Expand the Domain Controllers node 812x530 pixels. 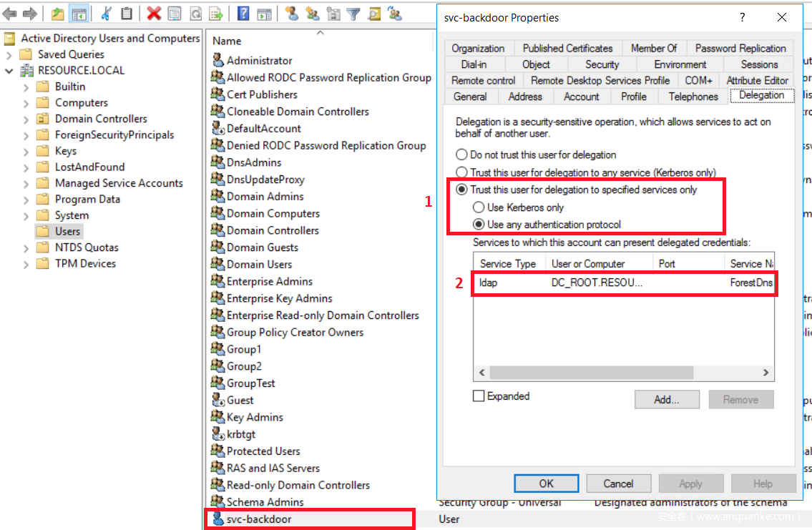point(26,119)
